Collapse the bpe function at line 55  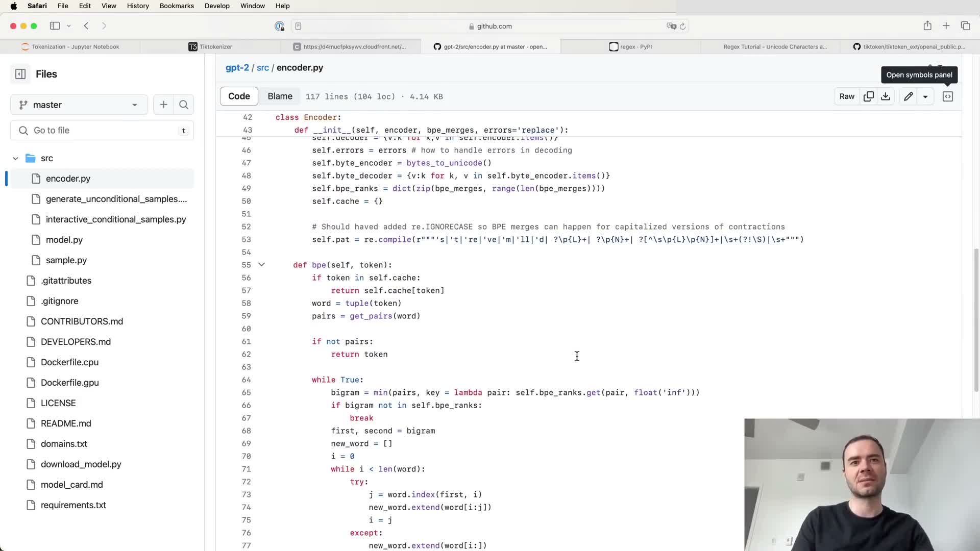tap(261, 265)
